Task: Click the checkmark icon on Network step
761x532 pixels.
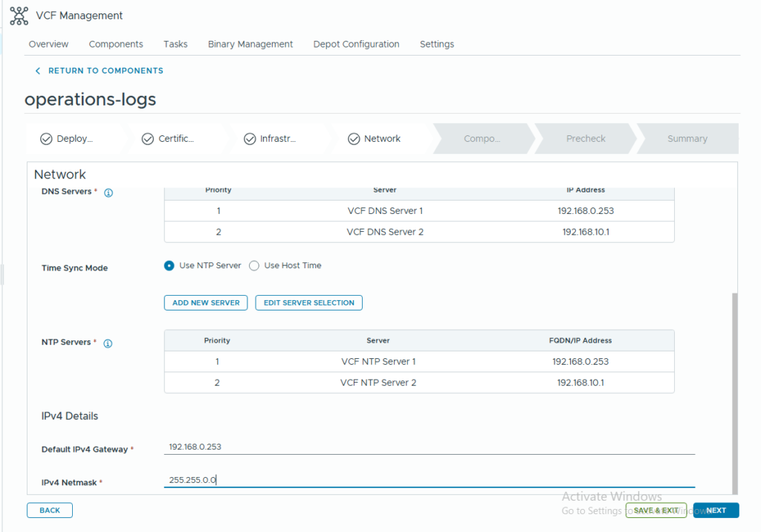Action: point(354,139)
